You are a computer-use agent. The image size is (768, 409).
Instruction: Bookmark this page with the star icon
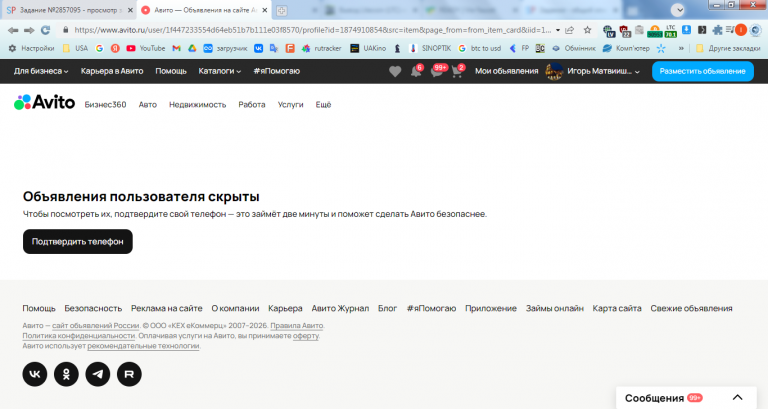point(587,30)
